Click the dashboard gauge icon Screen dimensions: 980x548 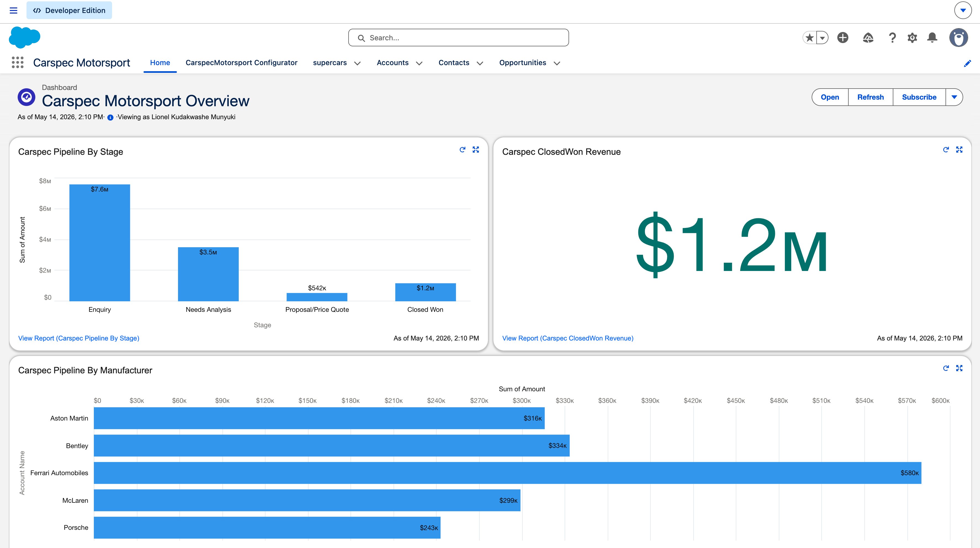point(26,97)
